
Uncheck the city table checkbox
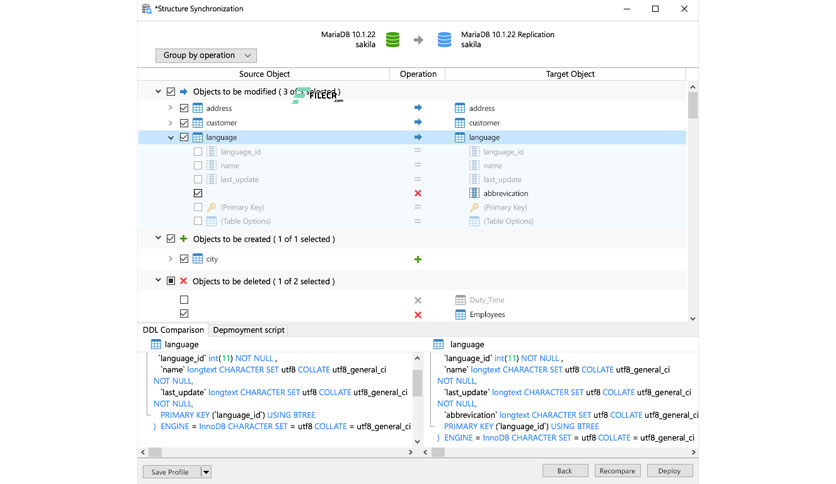coord(184,259)
